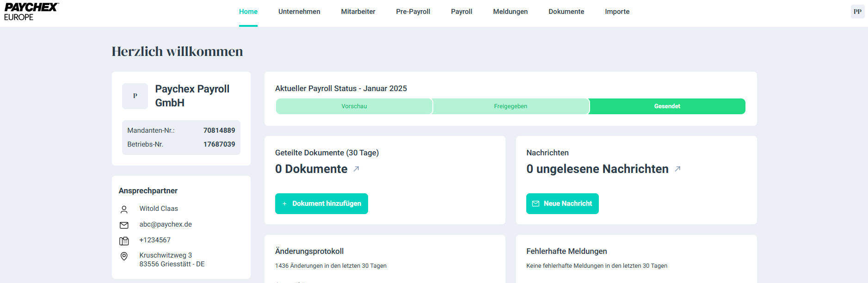The height and width of the screenshot is (283, 868).
Task: Select the Vorschau payroll status step
Action: pos(354,106)
